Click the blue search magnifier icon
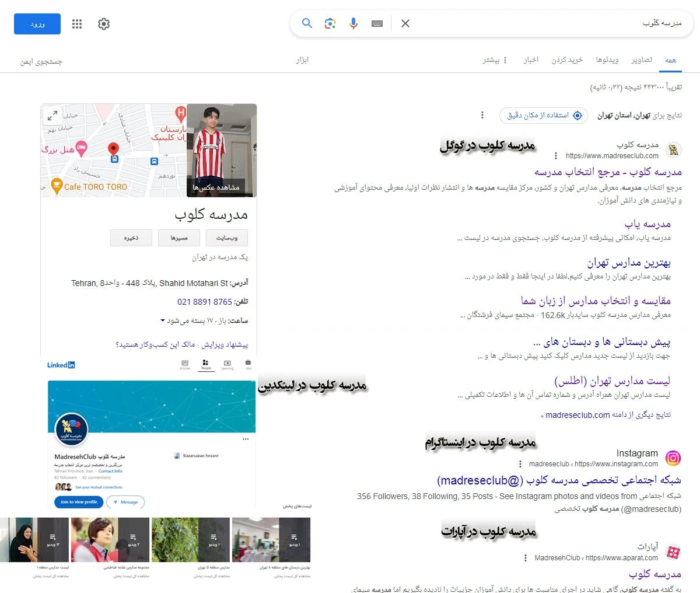Screen dimensions: 700x593 coord(307,23)
